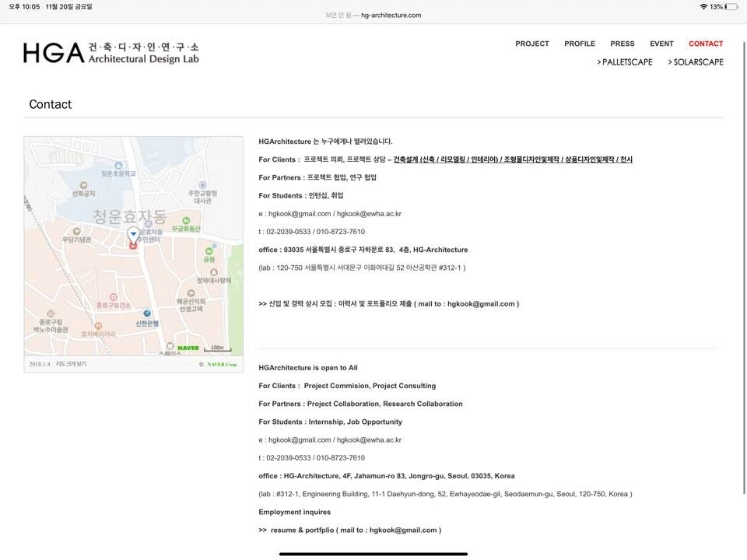
Task: Click the Korean For Partners 프로젝트 협업 line
Action: tap(317, 177)
